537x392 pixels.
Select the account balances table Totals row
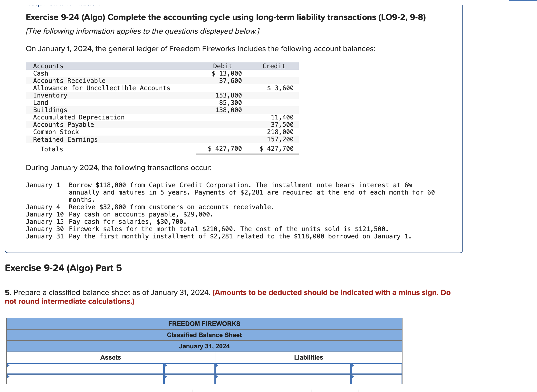161,149
